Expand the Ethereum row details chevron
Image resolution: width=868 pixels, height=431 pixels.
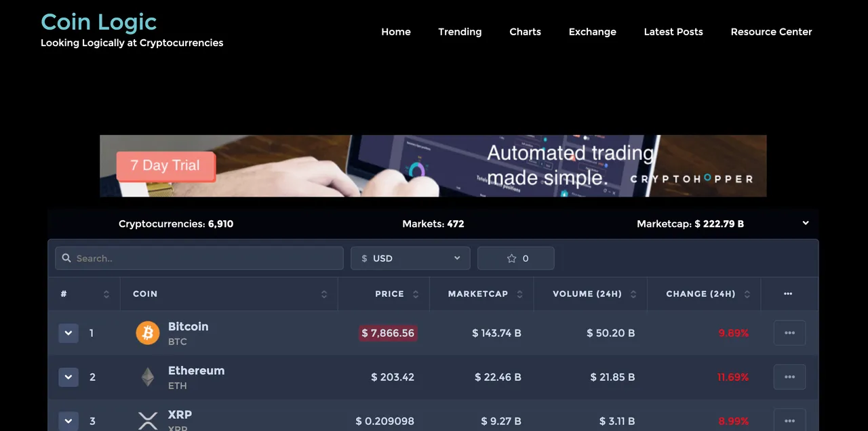[x=68, y=377]
